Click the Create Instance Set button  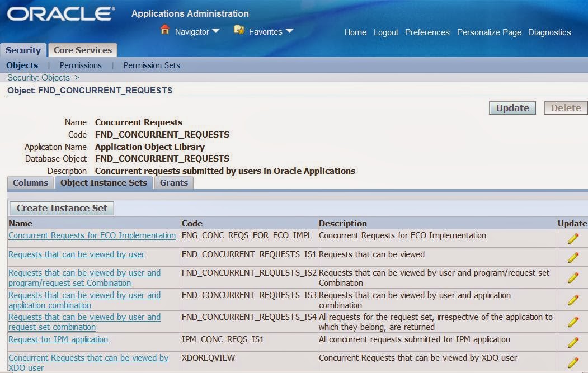tap(62, 208)
